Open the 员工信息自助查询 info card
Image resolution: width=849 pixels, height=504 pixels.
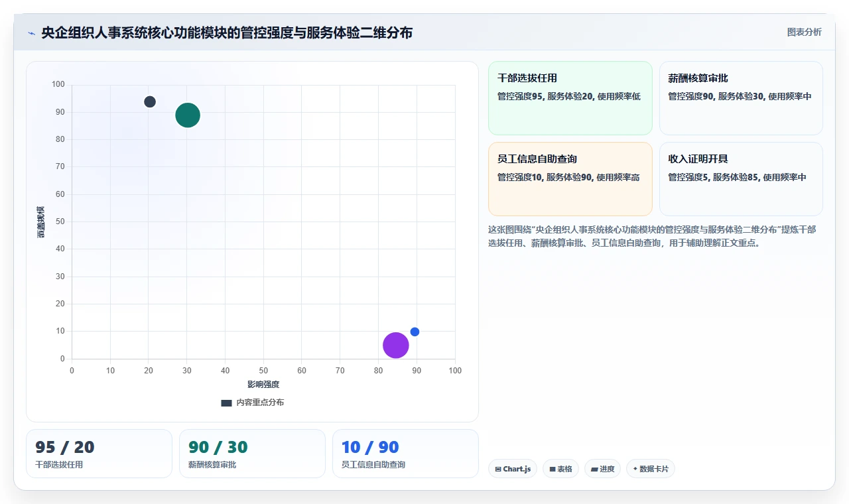click(570, 179)
